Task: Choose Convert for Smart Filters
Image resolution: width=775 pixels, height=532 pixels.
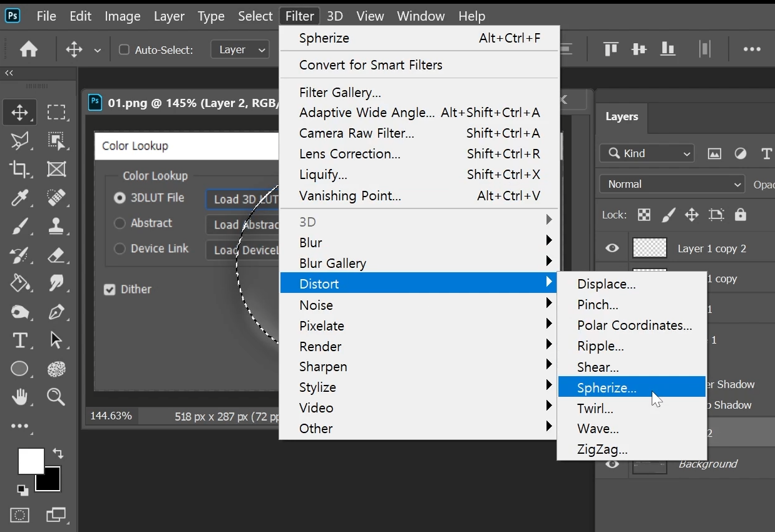Action: pyautogui.click(x=419, y=64)
